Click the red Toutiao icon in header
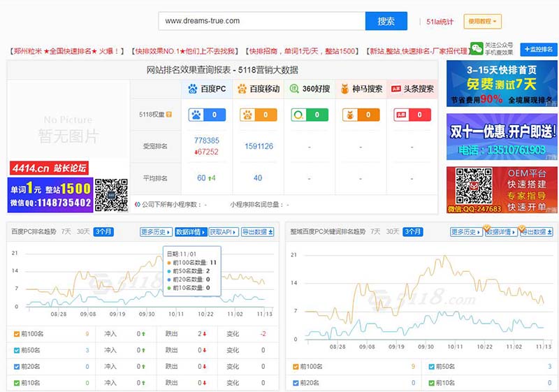This screenshot has width=559, height=392. (x=396, y=89)
